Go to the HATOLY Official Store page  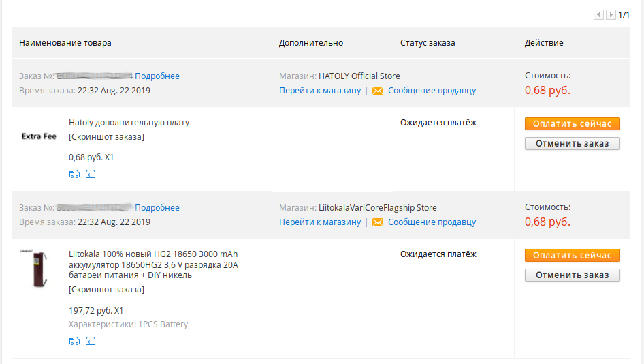[x=320, y=91]
